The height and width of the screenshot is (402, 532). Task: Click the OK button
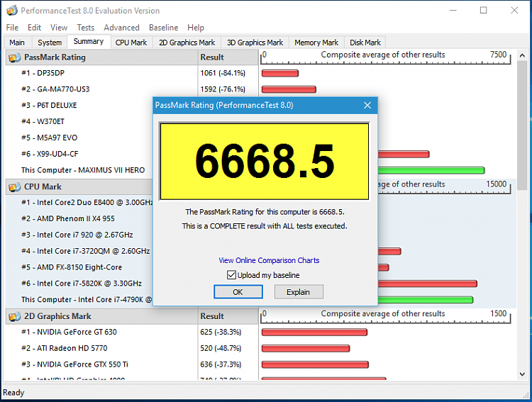click(x=238, y=291)
